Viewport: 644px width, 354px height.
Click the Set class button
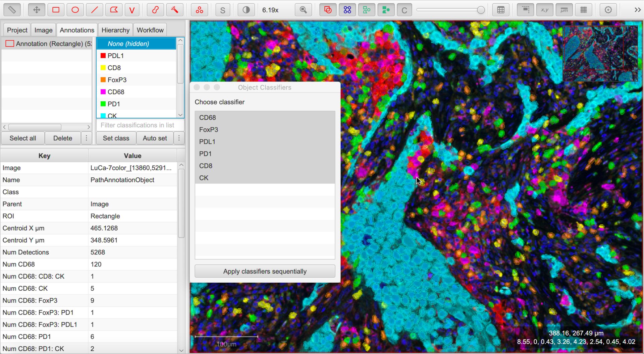click(116, 138)
